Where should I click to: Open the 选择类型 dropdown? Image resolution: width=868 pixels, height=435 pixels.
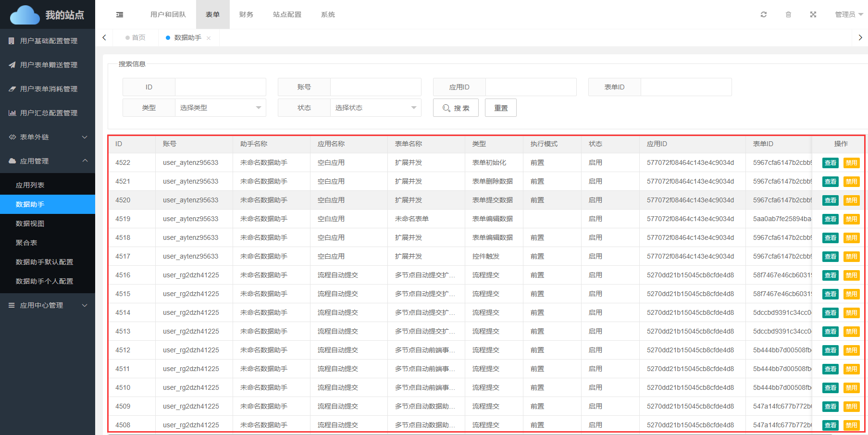(x=220, y=108)
